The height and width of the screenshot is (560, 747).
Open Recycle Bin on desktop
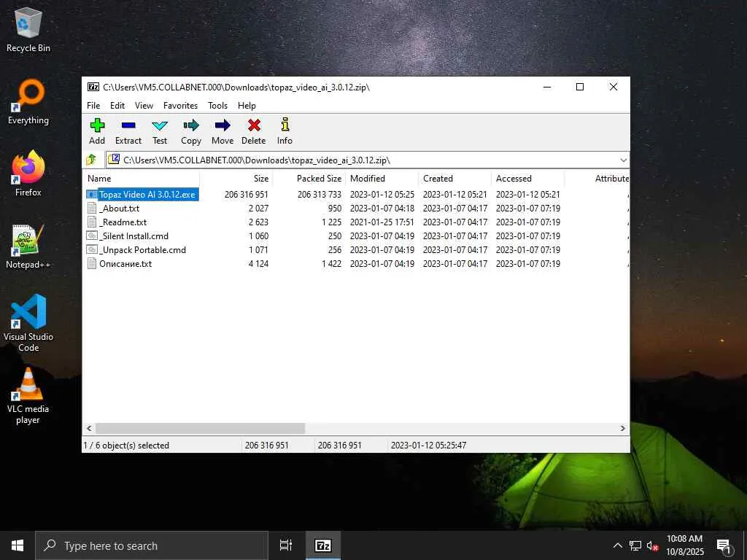click(28, 29)
